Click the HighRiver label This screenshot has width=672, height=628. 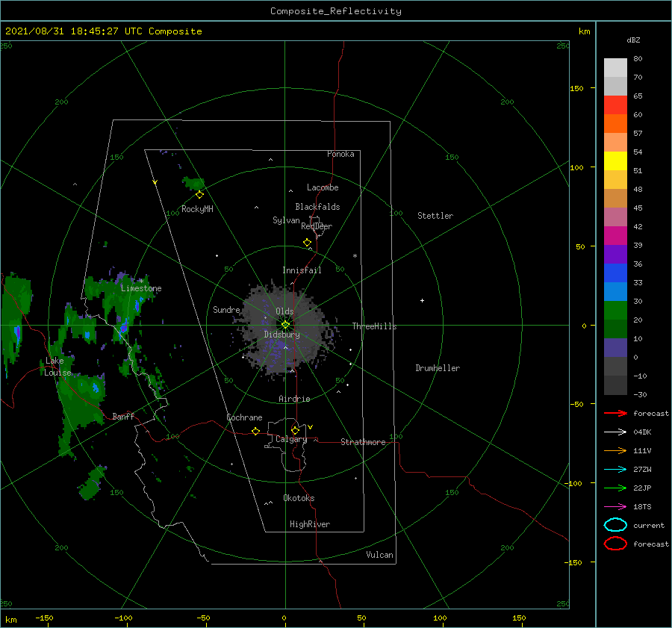coord(310,524)
